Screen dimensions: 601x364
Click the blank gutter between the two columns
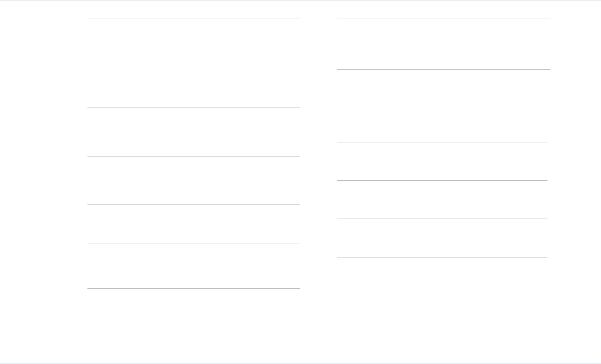pyautogui.click(x=318, y=151)
